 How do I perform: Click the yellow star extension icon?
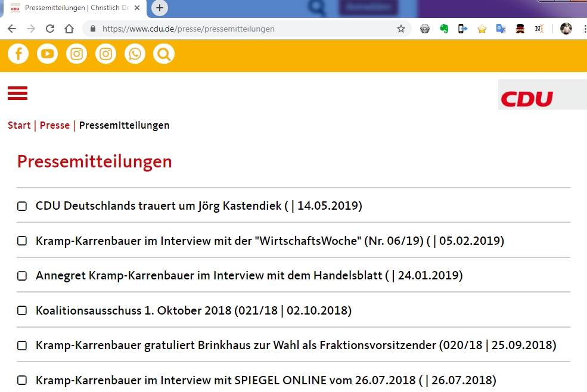click(x=482, y=29)
